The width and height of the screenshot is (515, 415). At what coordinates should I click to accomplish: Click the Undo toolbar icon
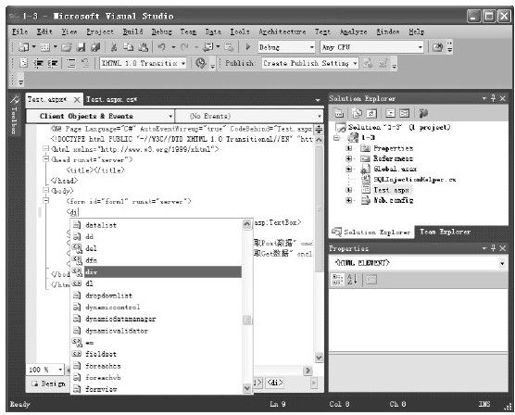pyautogui.click(x=162, y=47)
